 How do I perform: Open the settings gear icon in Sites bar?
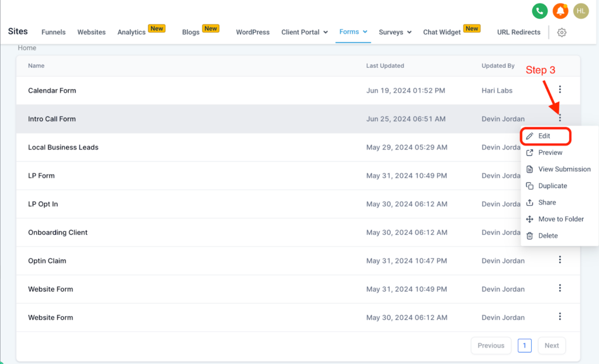562,33
